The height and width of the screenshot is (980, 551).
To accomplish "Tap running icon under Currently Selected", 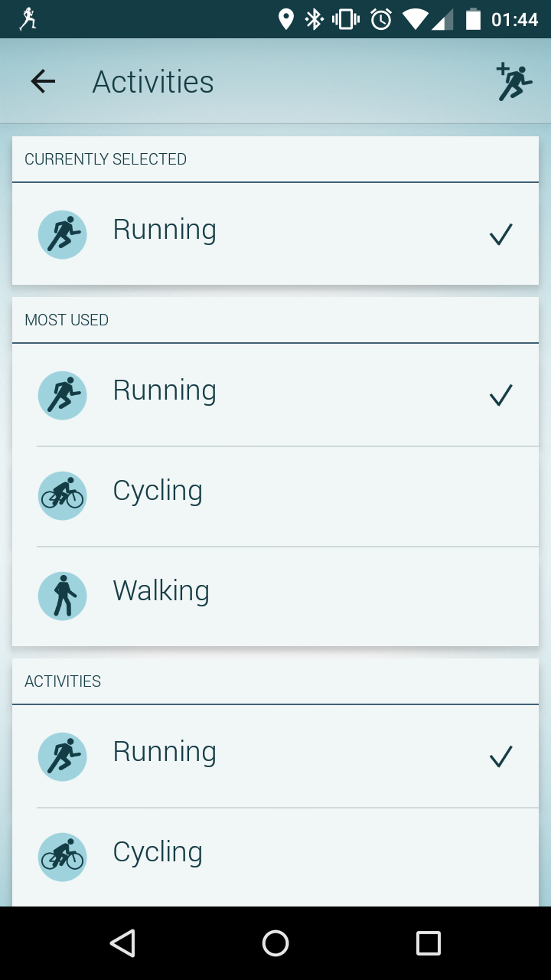I will pyautogui.click(x=62, y=234).
